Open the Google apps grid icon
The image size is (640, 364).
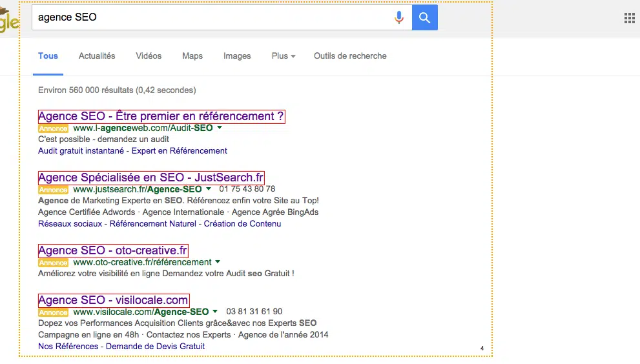click(629, 18)
